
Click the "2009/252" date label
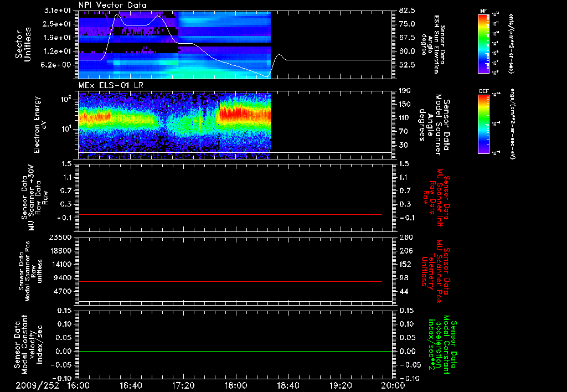point(37,385)
